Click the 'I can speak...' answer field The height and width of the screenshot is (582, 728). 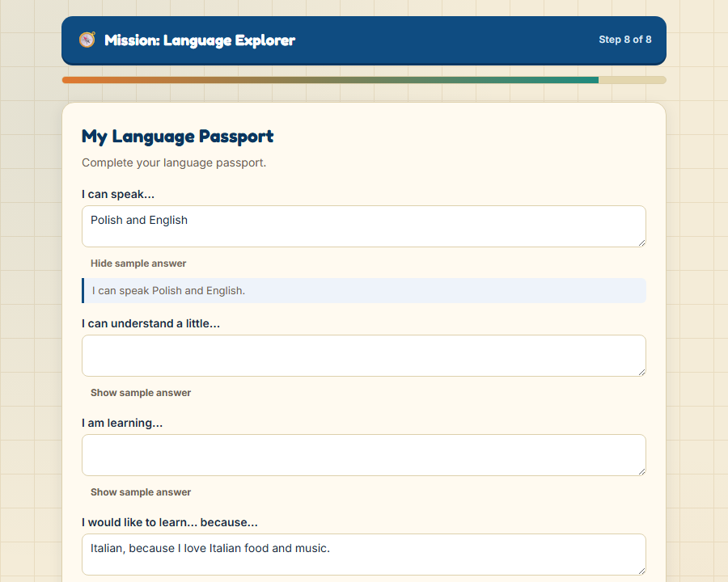364,226
